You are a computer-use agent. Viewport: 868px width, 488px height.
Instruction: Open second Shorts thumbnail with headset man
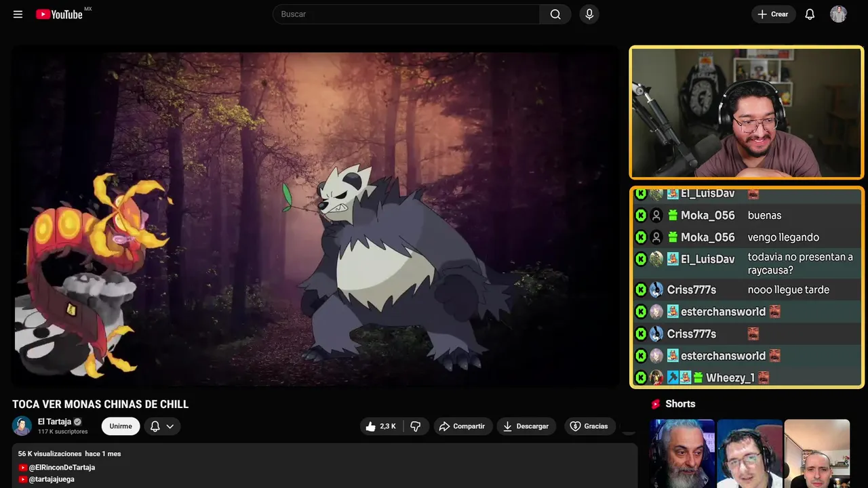point(749,453)
